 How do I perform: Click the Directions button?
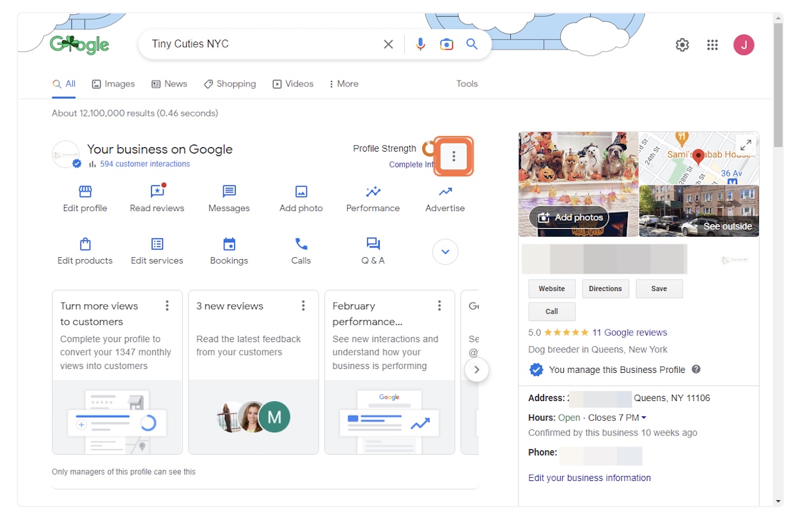pos(605,289)
